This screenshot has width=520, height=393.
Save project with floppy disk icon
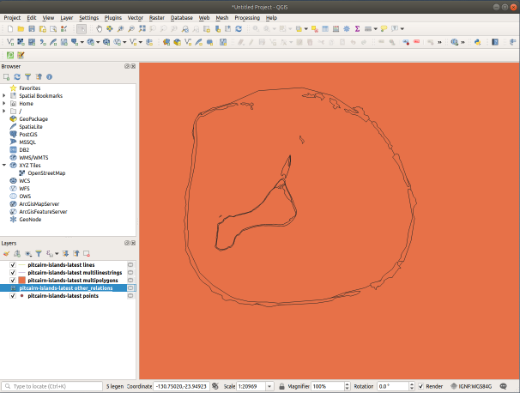point(32,29)
